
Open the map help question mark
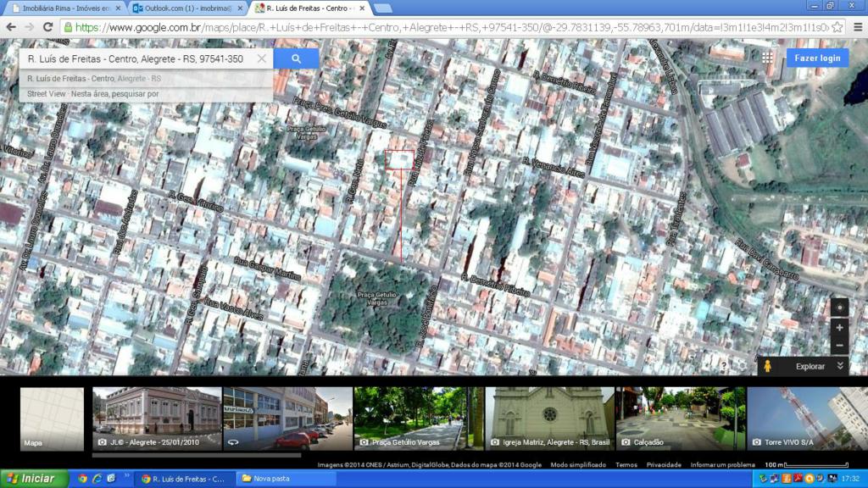[724, 365]
